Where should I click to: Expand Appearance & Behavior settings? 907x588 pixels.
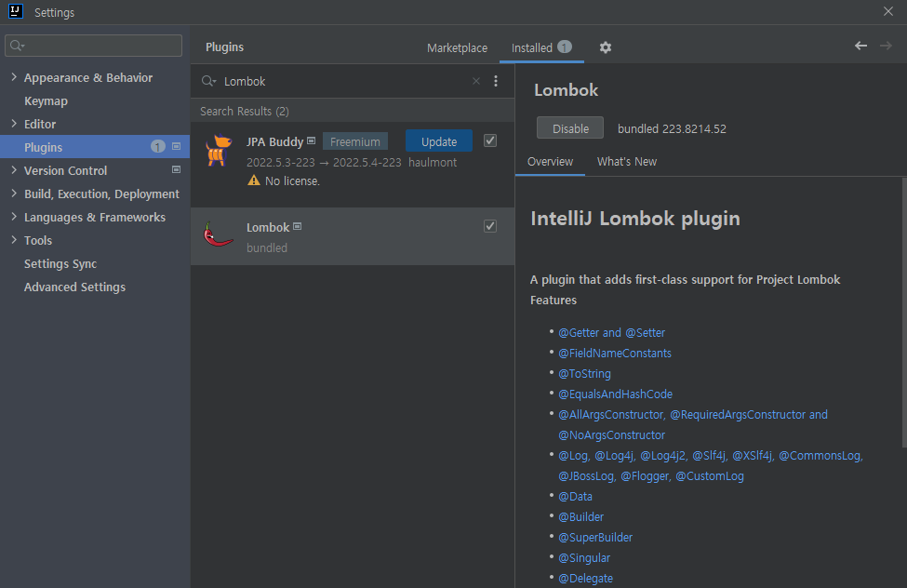(14, 77)
